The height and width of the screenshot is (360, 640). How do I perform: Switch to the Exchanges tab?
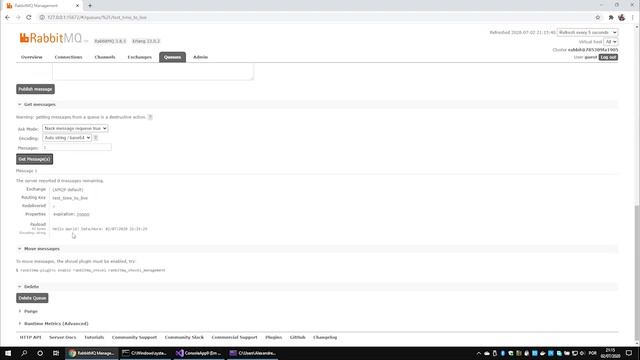click(139, 57)
